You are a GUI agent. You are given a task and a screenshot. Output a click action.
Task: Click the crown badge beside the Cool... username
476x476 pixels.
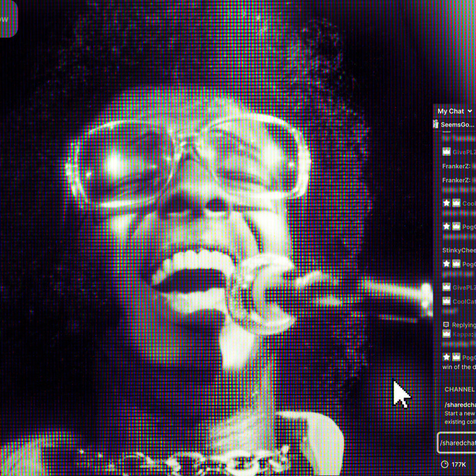[x=456, y=203]
